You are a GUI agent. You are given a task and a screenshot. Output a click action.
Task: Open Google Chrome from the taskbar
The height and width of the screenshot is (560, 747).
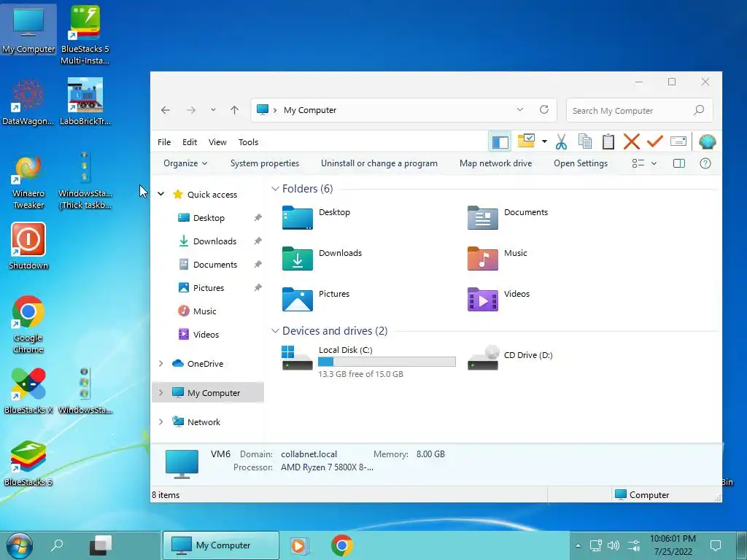point(341,545)
